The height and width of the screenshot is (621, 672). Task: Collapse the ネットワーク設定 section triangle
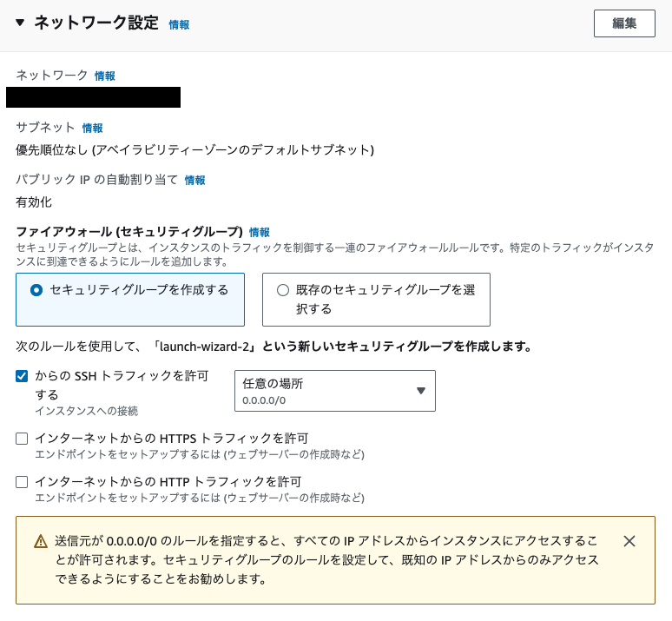(x=20, y=23)
